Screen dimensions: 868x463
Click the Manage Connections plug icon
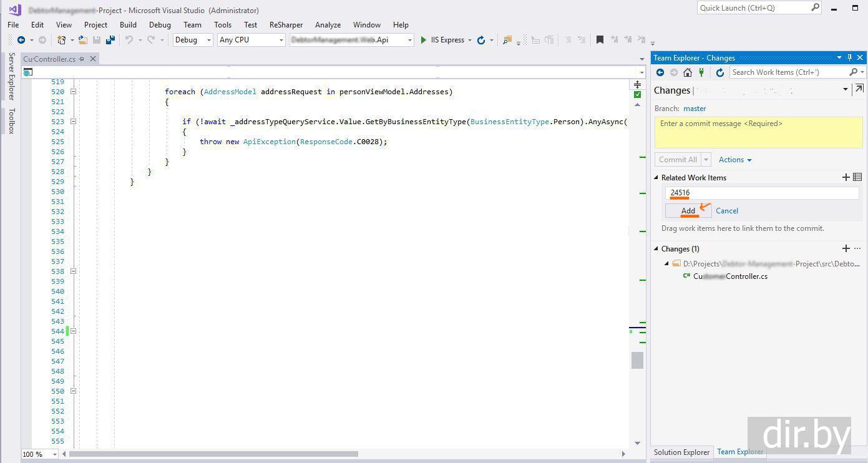[701, 72]
